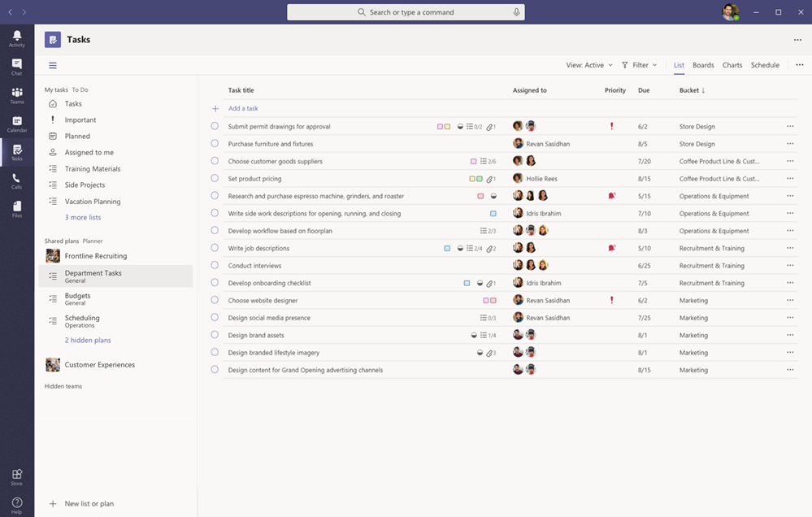Click "Add a task"
This screenshot has width=812, height=517.
(243, 107)
